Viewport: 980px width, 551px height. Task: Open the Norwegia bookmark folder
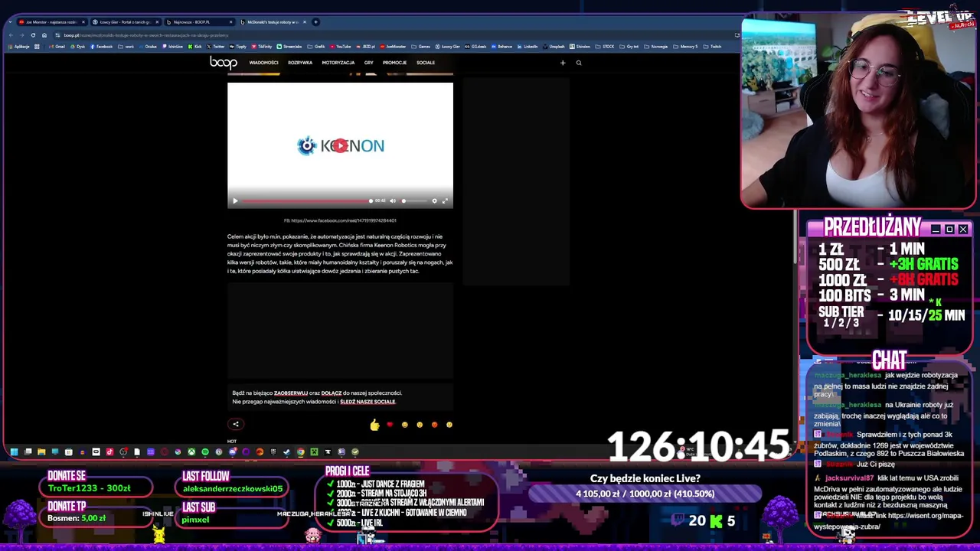[x=655, y=47]
